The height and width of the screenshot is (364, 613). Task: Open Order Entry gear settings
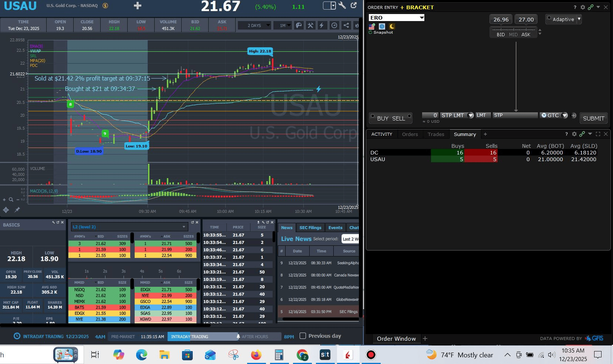pos(583,7)
